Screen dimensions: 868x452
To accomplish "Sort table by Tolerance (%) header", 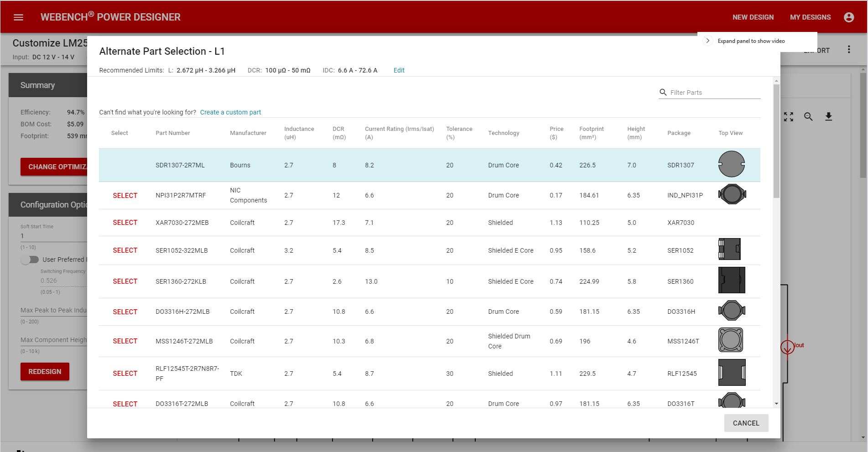I will point(459,133).
